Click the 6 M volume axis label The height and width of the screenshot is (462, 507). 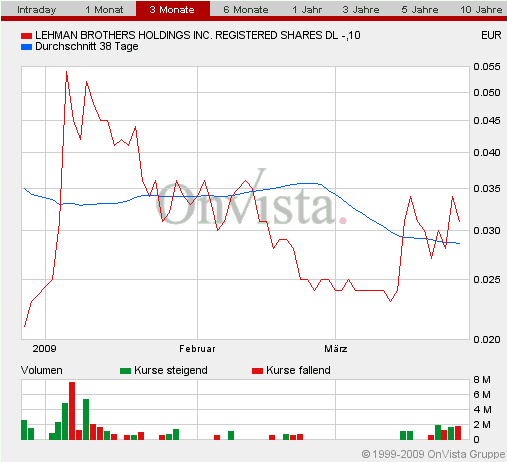[482, 395]
